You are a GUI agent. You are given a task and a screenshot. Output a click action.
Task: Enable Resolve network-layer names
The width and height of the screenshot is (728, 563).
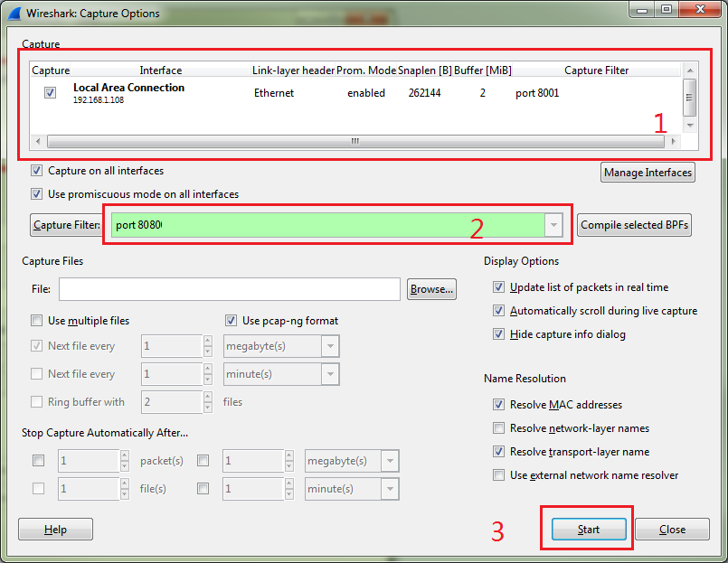[499, 428]
